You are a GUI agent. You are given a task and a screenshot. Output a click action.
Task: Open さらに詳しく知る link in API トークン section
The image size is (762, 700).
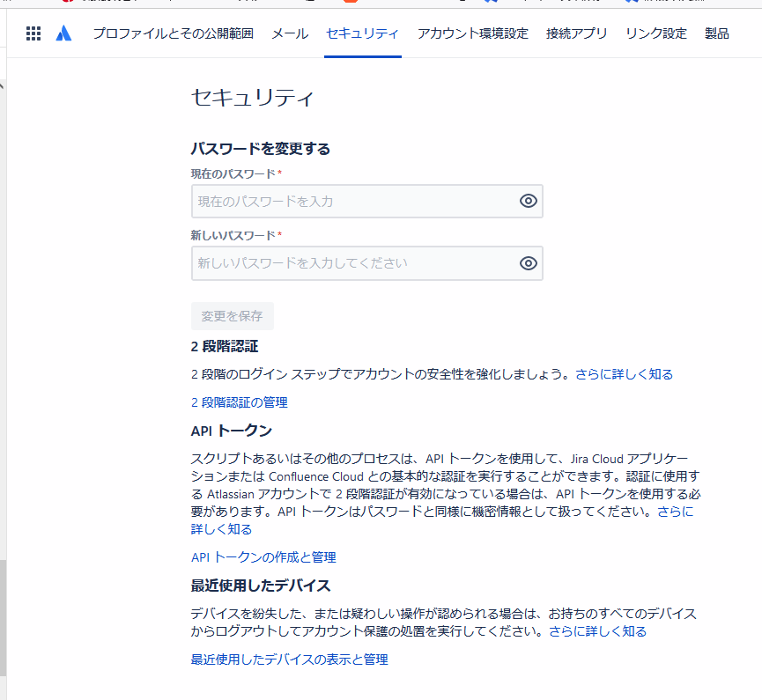tap(675, 512)
